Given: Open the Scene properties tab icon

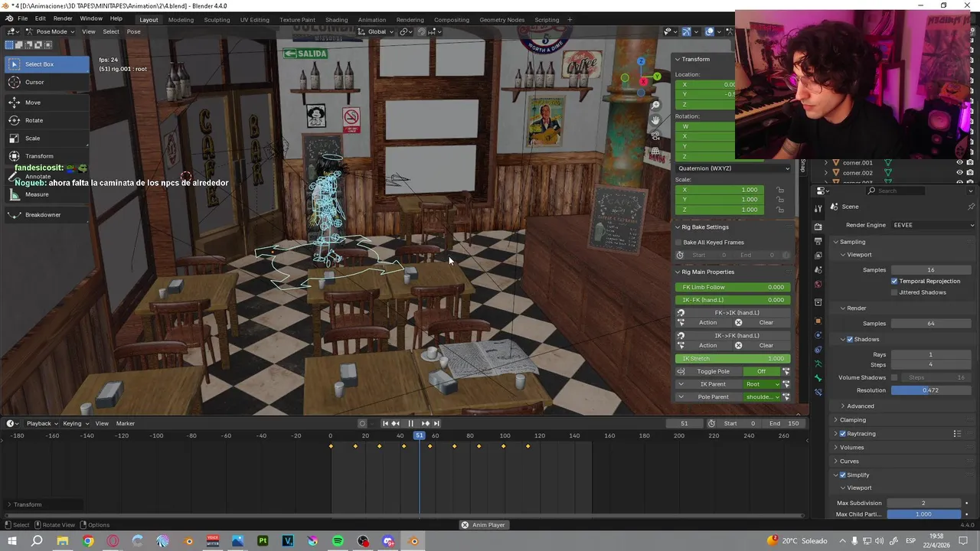Looking at the screenshot, I should [818, 270].
